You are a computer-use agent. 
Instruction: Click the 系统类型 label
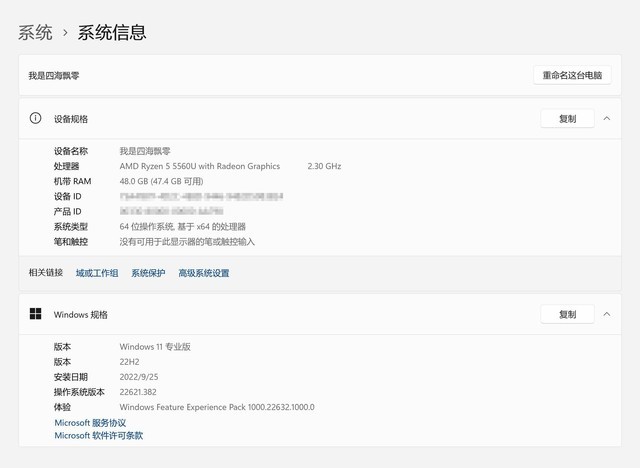click(71, 226)
